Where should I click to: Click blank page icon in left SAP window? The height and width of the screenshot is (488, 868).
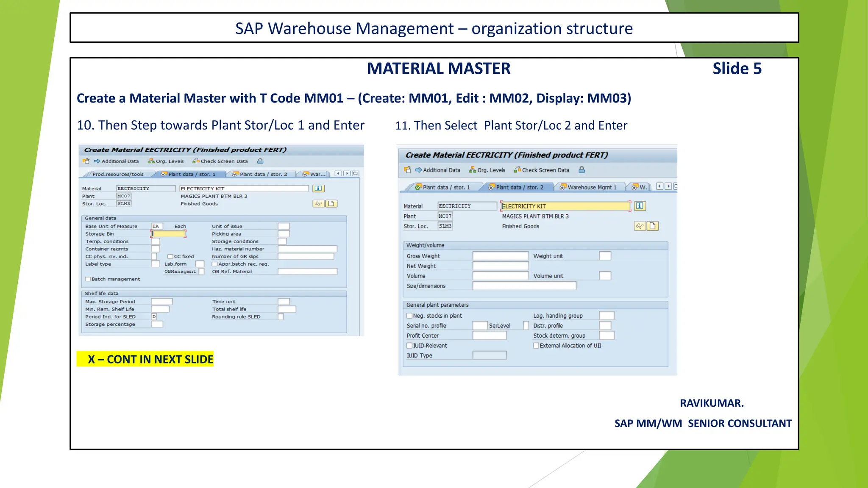coord(331,204)
